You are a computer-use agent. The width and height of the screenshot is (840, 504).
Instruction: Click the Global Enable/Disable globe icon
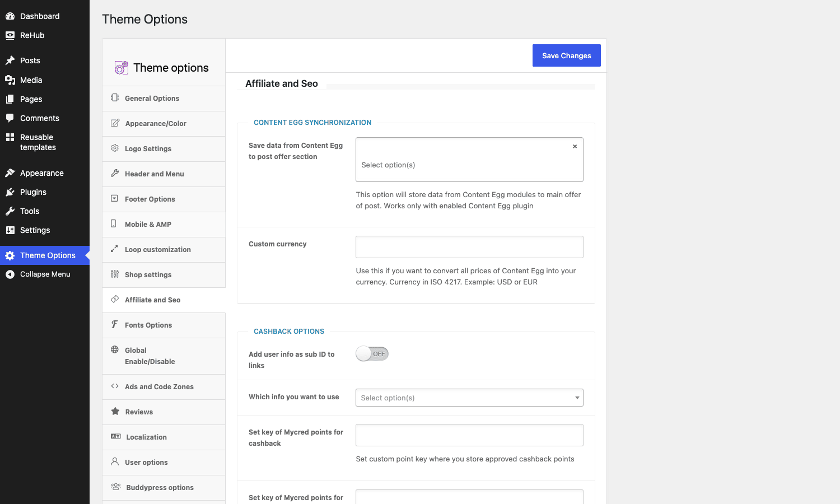115,349
